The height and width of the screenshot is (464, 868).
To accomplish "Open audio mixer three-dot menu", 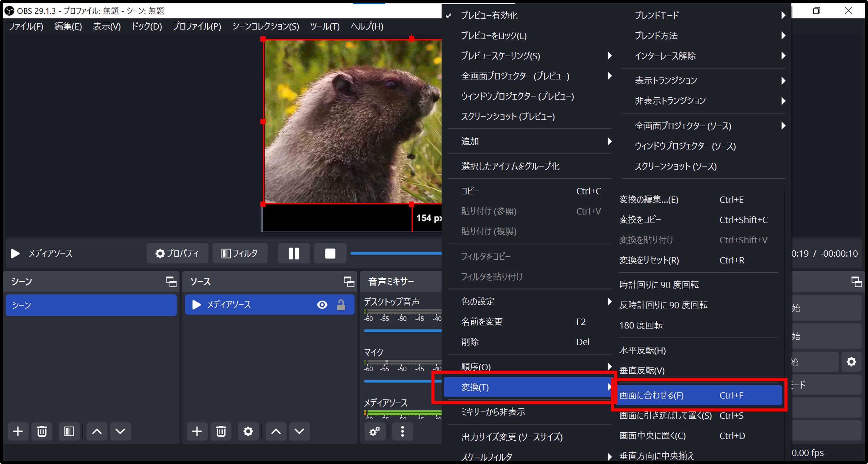I will pos(402,431).
